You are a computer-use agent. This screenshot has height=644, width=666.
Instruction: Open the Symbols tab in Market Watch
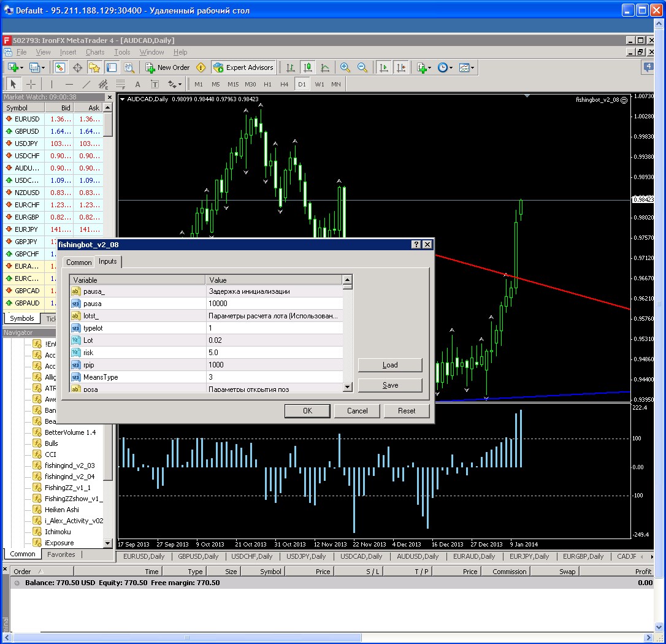click(x=21, y=318)
